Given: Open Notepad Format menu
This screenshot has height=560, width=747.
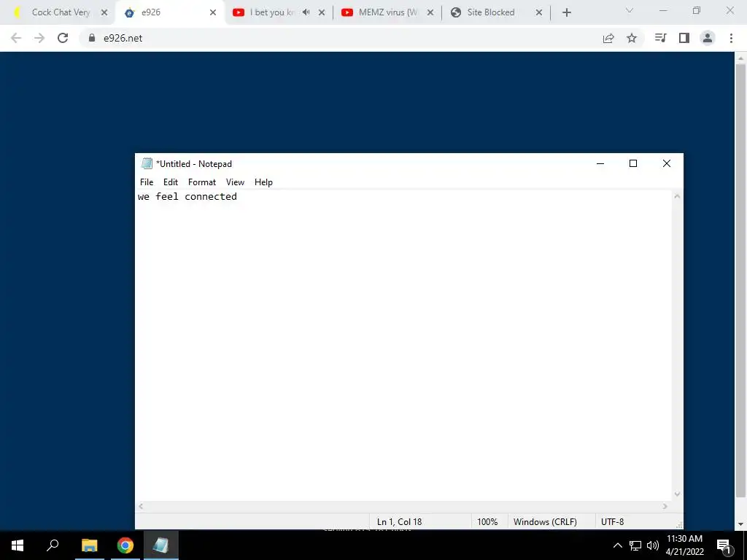Looking at the screenshot, I should point(202,182).
